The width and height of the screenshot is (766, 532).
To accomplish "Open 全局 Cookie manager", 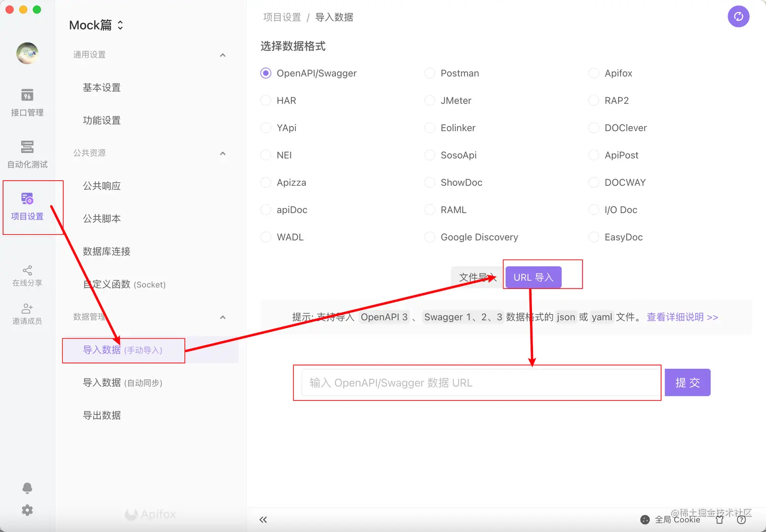I will pos(670,520).
